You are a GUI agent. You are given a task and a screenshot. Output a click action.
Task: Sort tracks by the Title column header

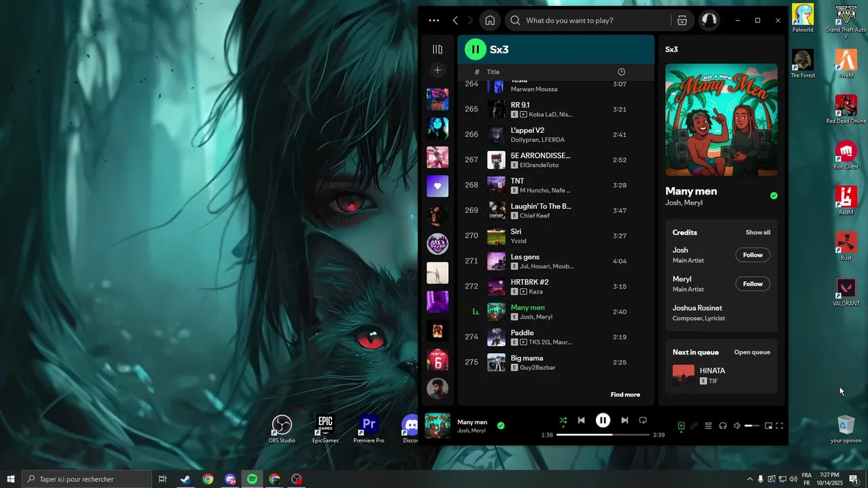(x=493, y=72)
